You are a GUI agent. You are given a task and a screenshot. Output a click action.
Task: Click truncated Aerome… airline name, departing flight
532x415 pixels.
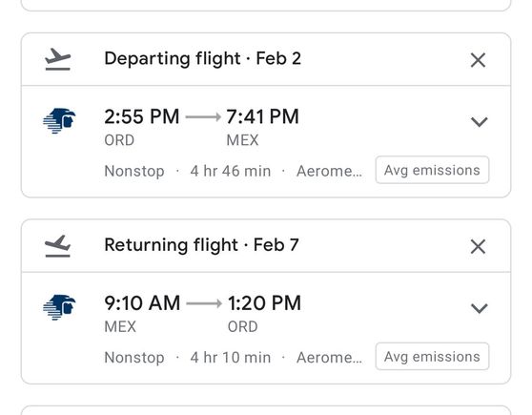coord(329,171)
